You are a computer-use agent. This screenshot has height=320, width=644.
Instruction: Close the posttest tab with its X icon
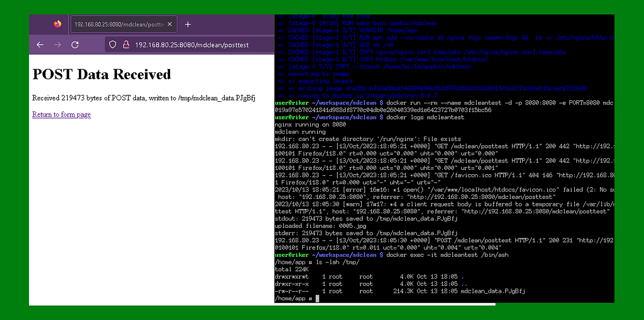[169, 24]
